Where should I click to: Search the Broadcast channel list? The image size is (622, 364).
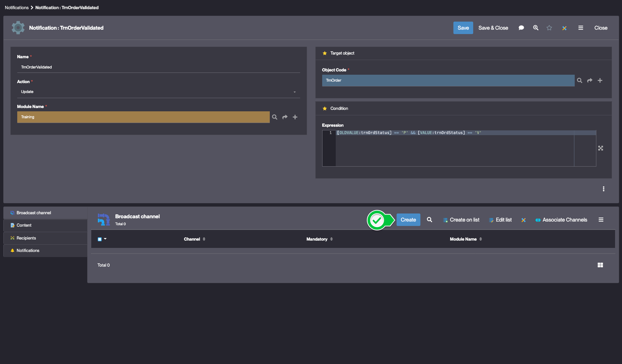[x=430, y=220]
